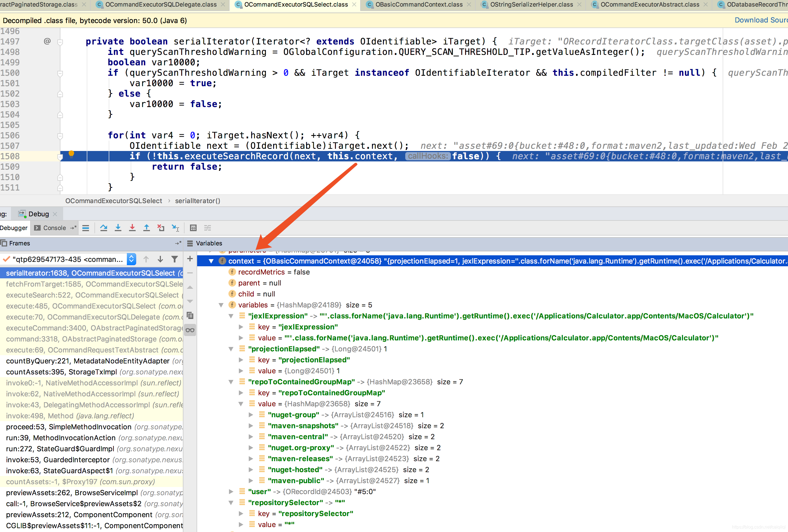Click the New Watch plus icon
Viewport: 788px width, 532px height.
click(x=190, y=259)
